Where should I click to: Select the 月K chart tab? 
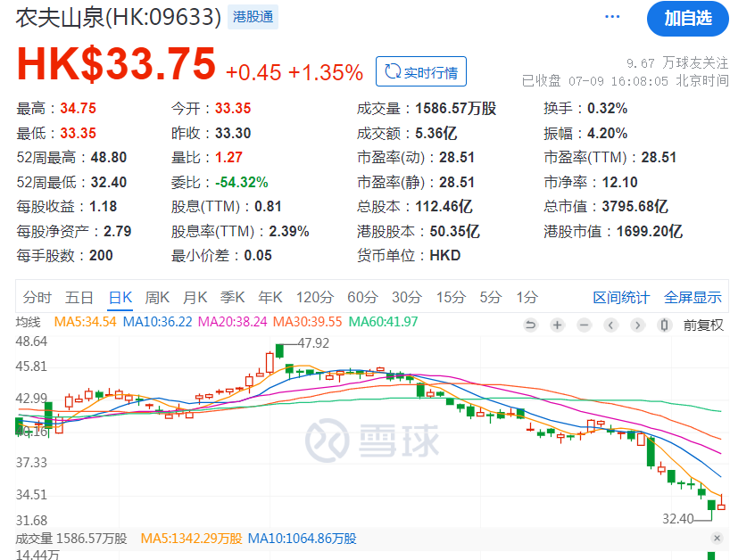195,297
